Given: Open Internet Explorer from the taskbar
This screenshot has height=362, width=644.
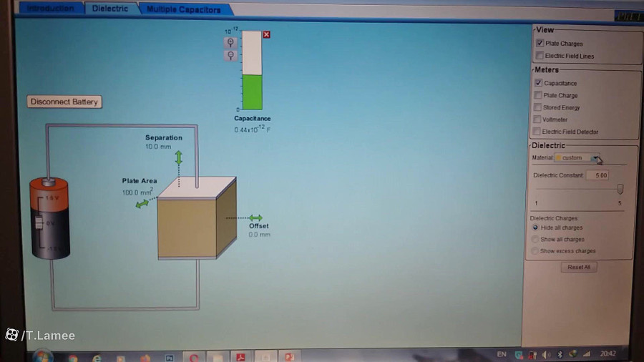Looking at the screenshot, I should (97, 358).
